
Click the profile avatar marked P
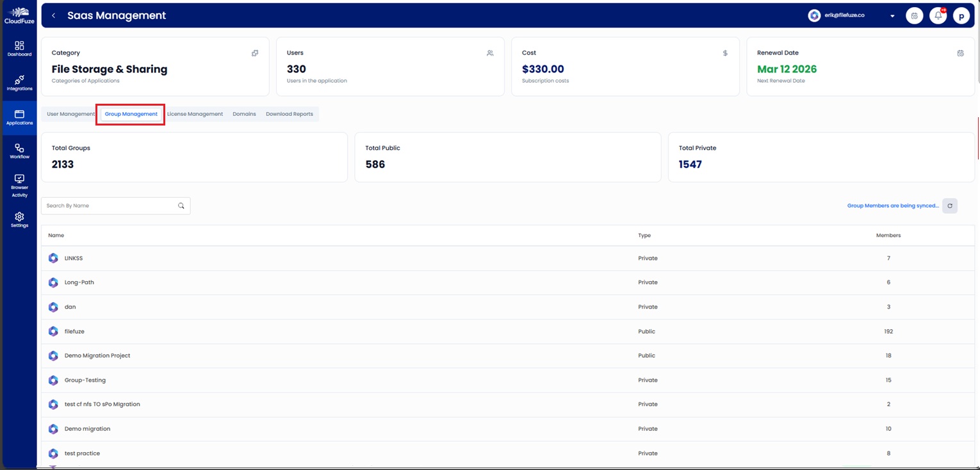pyautogui.click(x=961, y=15)
